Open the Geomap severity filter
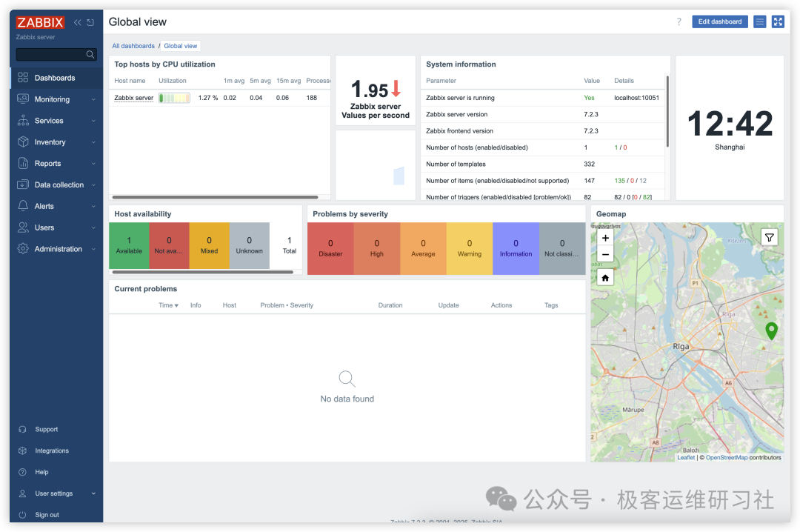 770,237
